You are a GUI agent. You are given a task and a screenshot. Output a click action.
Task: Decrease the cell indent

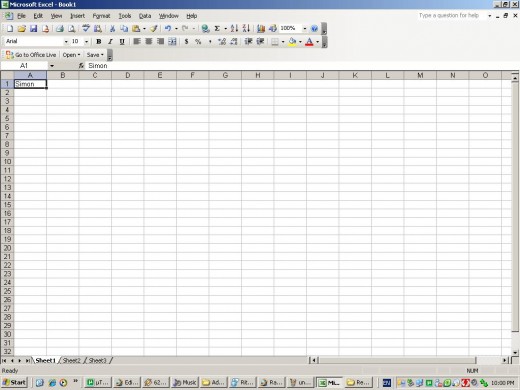(248, 42)
